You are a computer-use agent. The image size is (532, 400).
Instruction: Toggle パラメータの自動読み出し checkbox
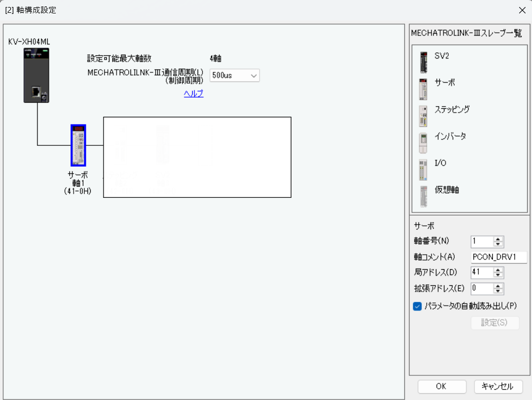click(x=417, y=306)
